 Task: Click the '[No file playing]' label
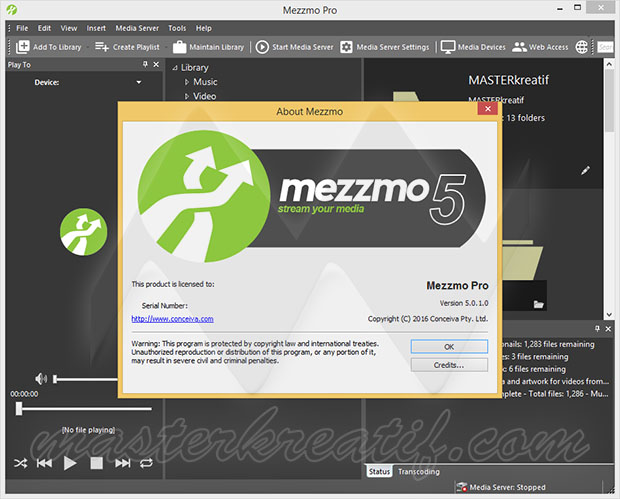89,430
